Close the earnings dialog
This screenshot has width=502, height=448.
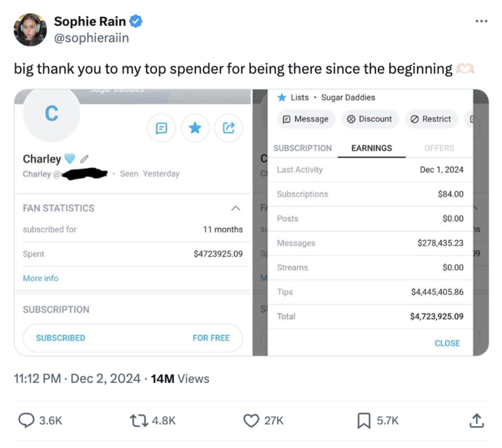click(x=447, y=343)
